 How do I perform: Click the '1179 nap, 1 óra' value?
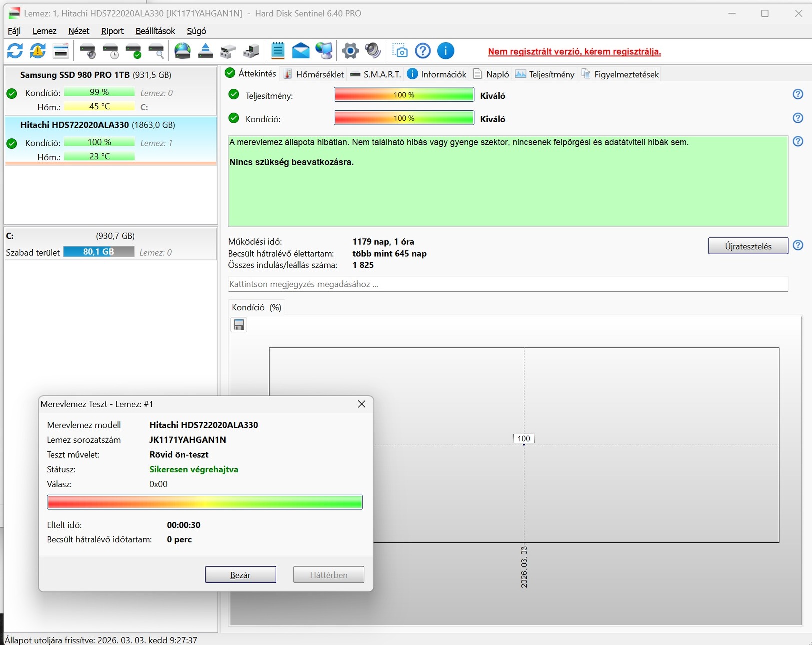(383, 242)
